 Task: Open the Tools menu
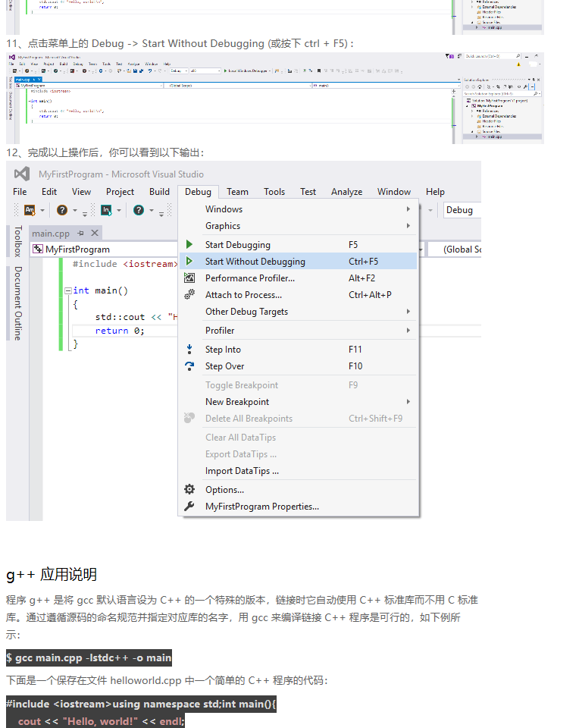coord(274,192)
